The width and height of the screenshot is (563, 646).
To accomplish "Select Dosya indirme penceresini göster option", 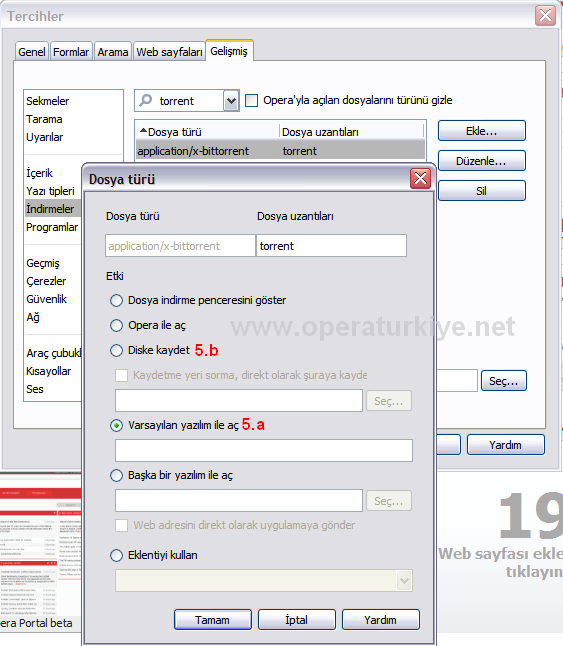I will click(x=116, y=300).
